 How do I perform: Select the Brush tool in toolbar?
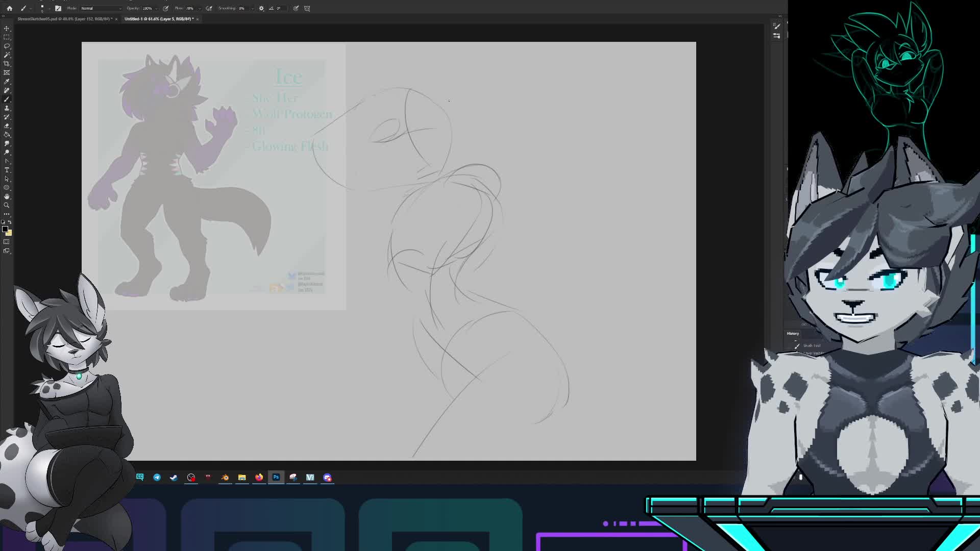[7, 99]
